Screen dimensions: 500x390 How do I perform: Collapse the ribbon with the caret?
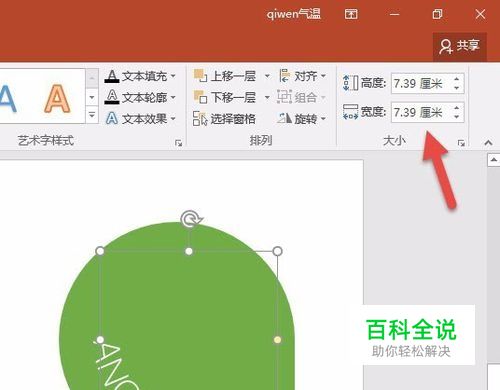coord(488,143)
